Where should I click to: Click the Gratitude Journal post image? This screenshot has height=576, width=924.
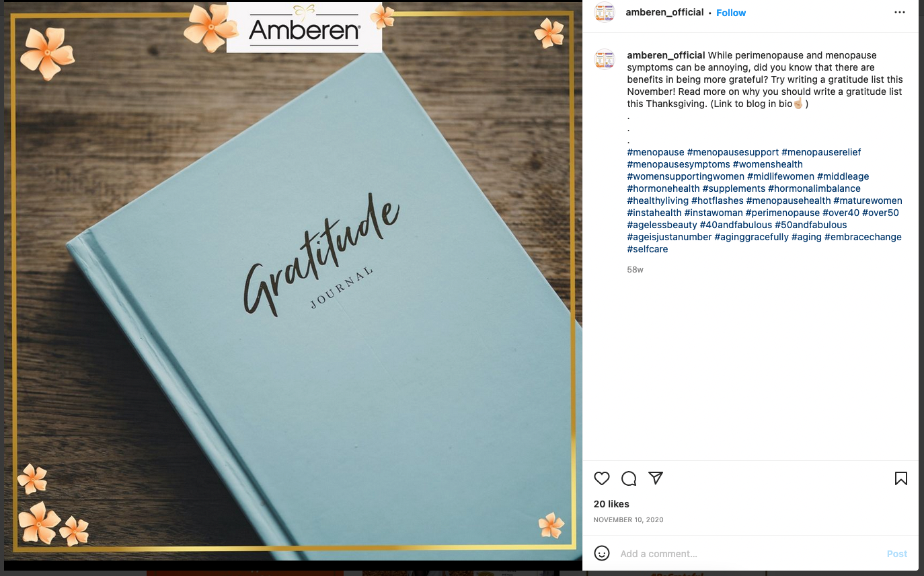tap(293, 281)
